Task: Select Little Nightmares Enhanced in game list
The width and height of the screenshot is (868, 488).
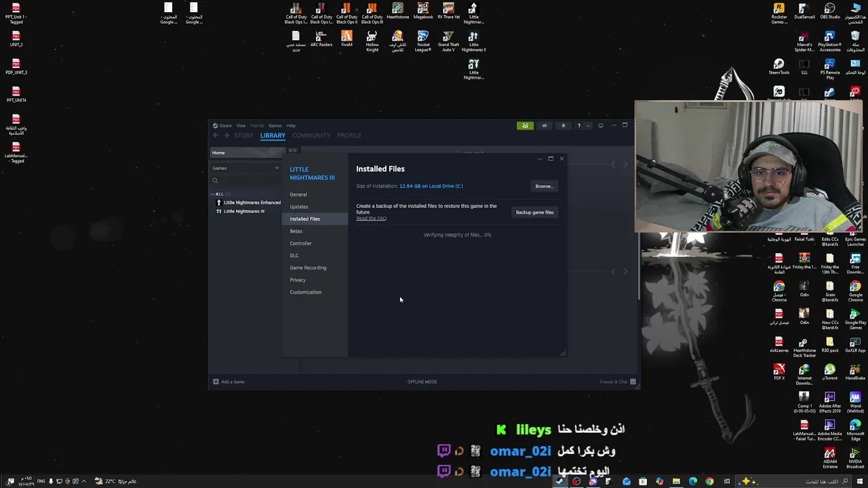Action: coord(248,203)
